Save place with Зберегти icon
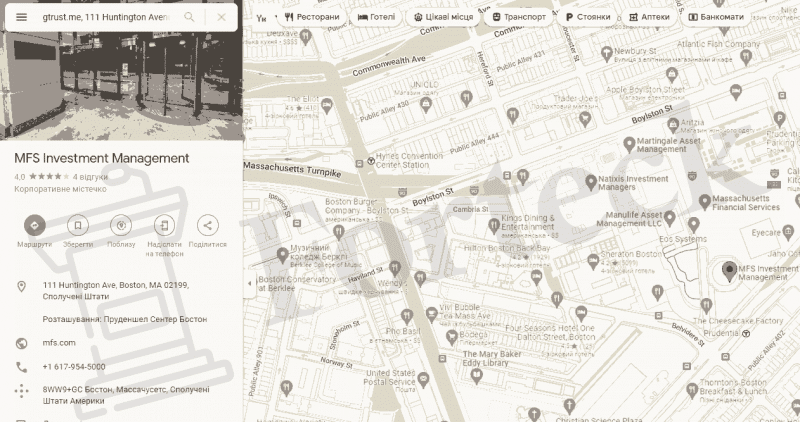Viewport: 800px width, 422px height. (78, 225)
